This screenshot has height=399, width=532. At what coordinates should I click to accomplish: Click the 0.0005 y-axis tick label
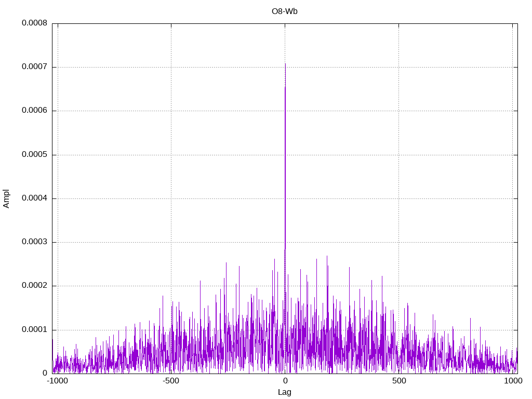coord(34,155)
